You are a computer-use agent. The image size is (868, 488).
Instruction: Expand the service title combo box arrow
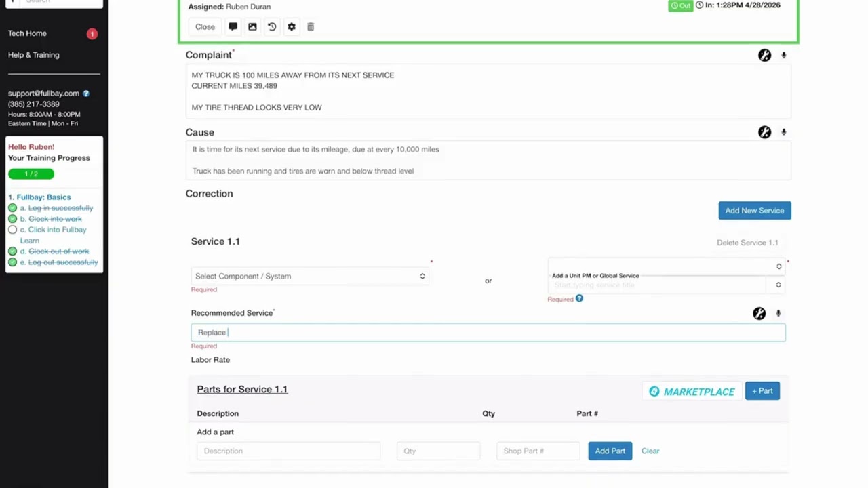coord(778,285)
